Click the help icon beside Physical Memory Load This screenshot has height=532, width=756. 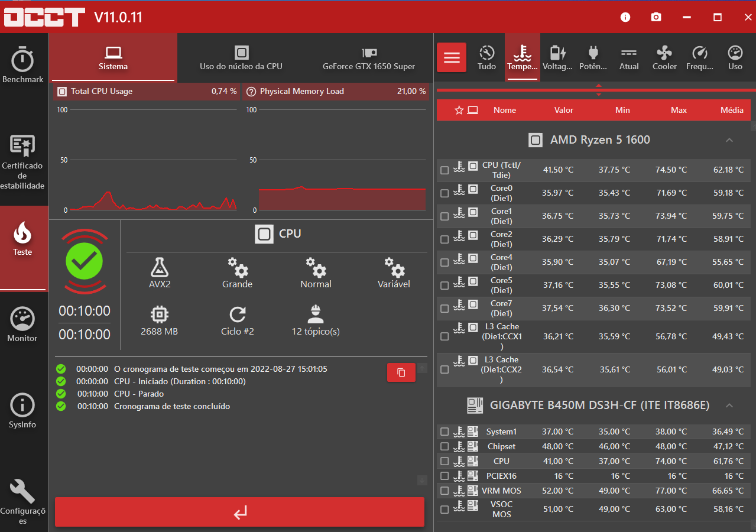click(x=251, y=92)
